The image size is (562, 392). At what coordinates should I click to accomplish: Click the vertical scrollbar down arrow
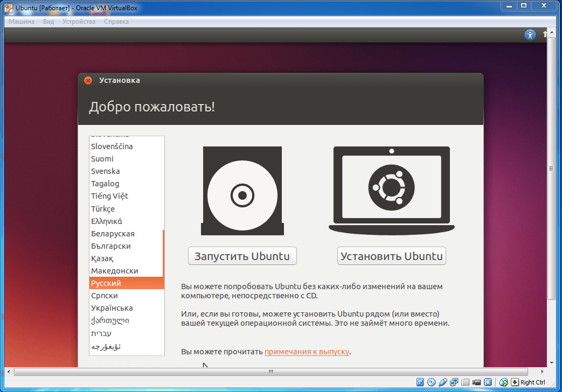click(x=551, y=363)
